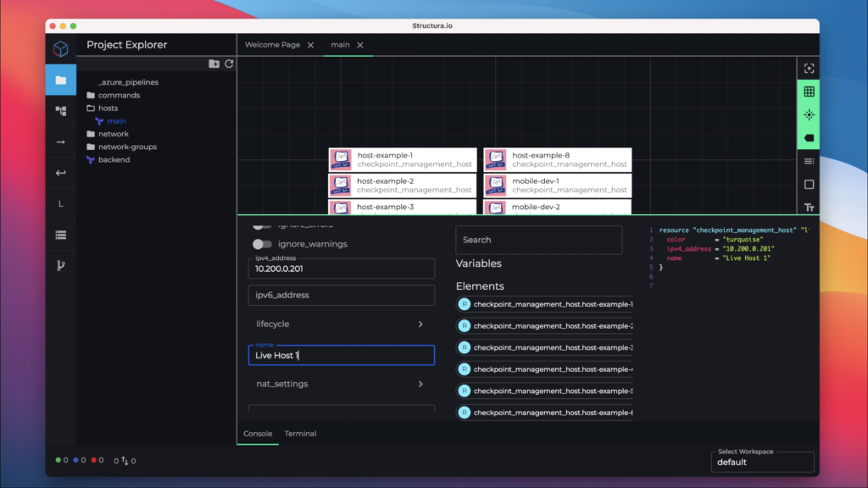Click the right arrow sidebar icon
868x488 pixels.
61,142
